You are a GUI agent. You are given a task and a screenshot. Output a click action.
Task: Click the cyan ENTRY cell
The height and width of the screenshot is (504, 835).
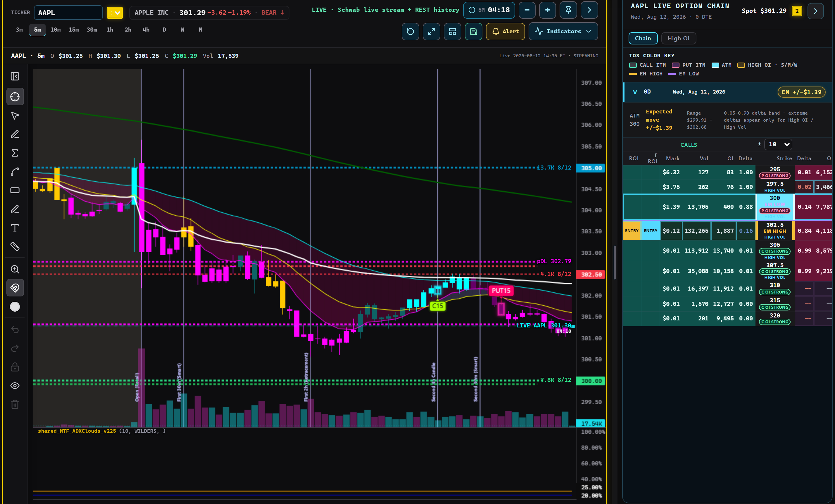651,231
